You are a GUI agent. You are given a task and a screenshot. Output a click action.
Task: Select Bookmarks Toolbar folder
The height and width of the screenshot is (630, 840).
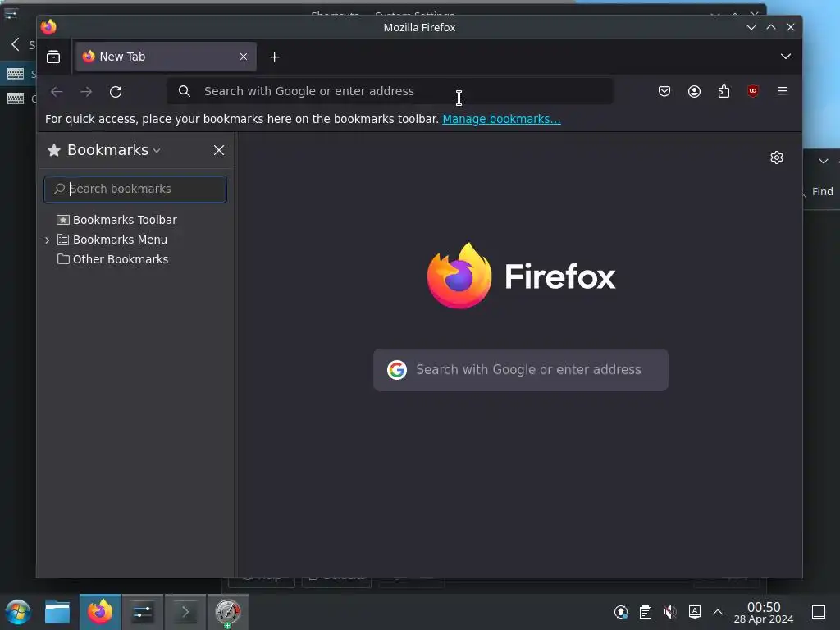click(116, 220)
